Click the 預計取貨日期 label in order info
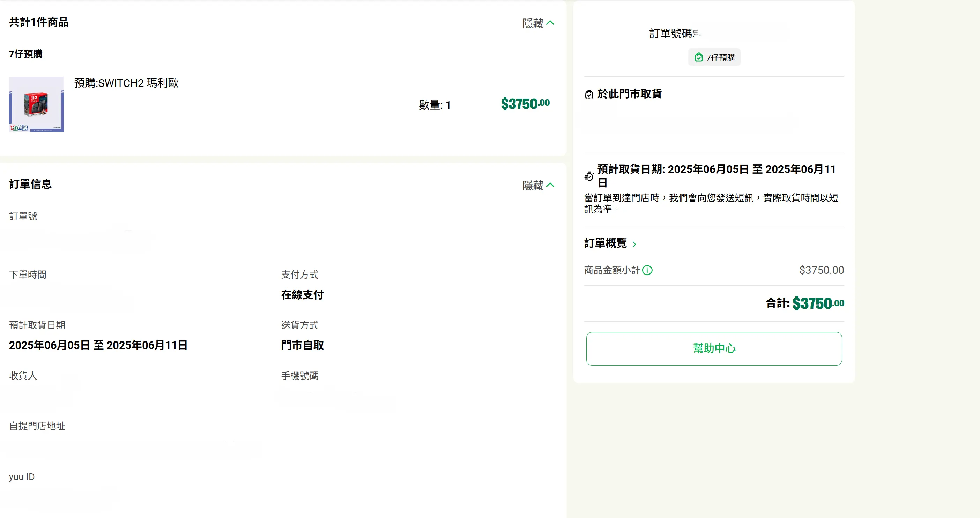Viewport: 980px width, 518px height. click(x=37, y=325)
